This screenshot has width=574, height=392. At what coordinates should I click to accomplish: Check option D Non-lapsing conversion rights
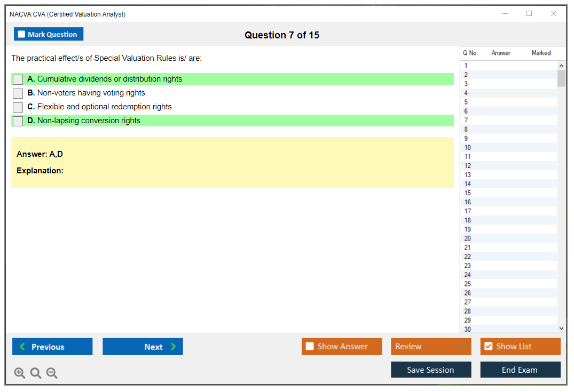[x=18, y=121]
